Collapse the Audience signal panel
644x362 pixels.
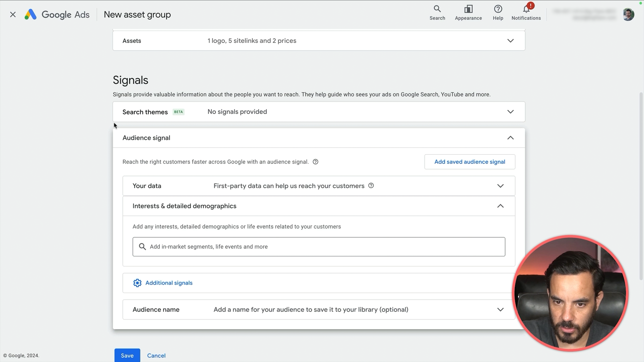pyautogui.click(x=511, y=137)
